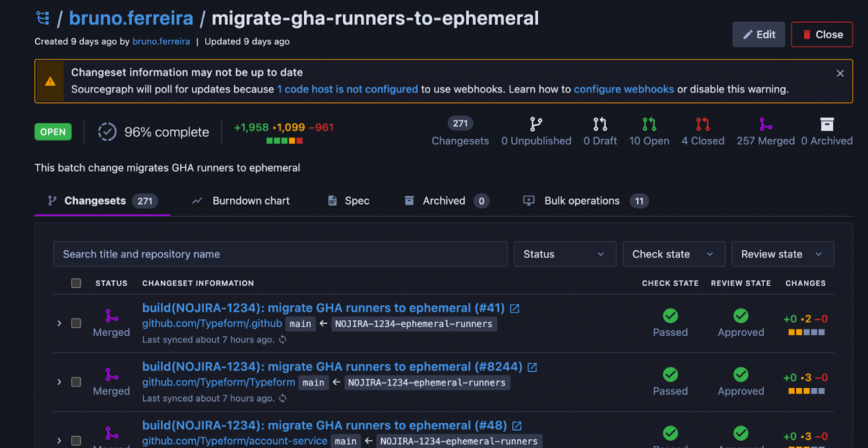Screen dimensions: 868x448
Task: Open the configure webhooks link
Action: (x=624, y=89)
